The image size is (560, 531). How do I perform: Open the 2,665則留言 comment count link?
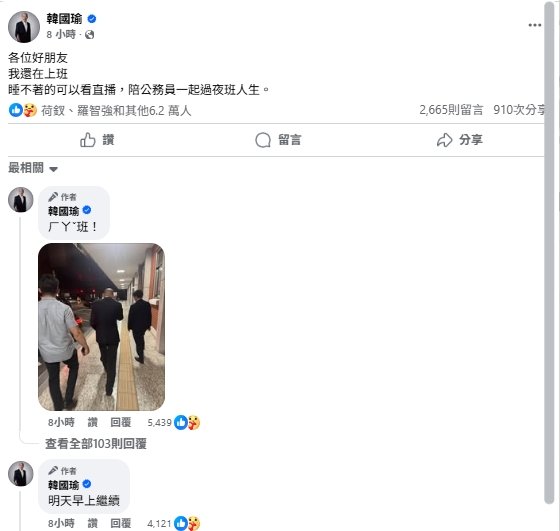[x=451, y=110]
